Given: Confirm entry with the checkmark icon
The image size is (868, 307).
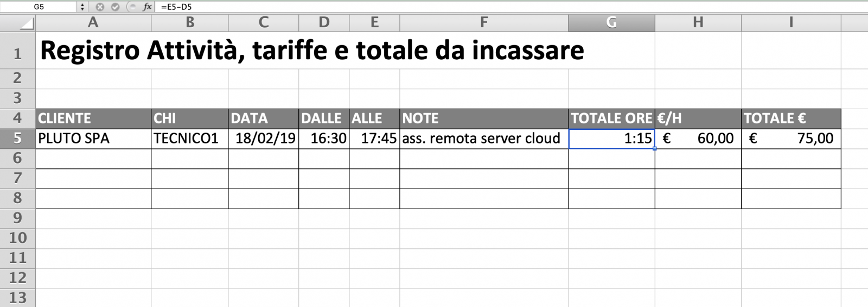Looking at the screenshot, I should [x=115, y=7].
